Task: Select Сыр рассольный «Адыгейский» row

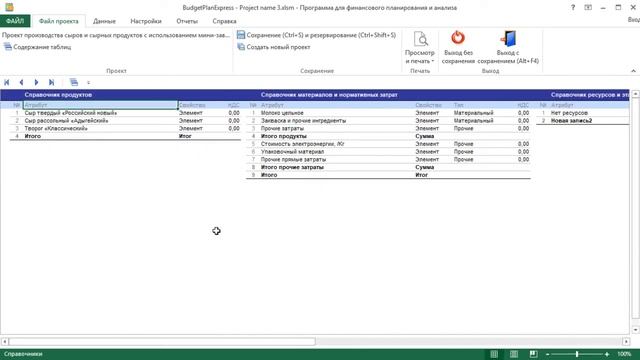Action: point(125,120)
